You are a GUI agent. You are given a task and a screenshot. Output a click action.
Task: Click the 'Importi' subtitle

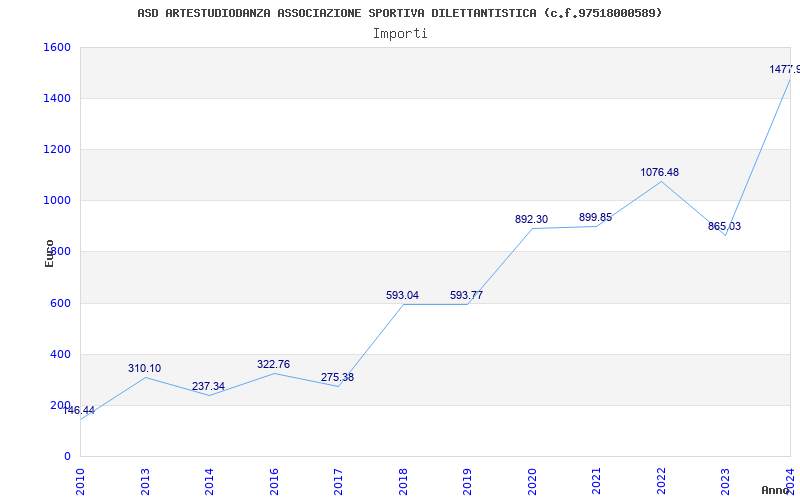point(400,34)
